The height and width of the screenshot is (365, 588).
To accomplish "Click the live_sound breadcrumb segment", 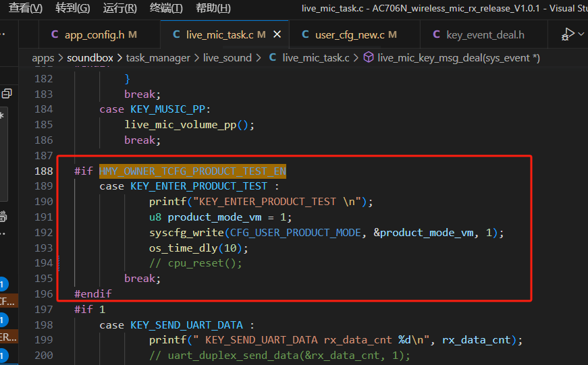I will (x=228, y=58).
